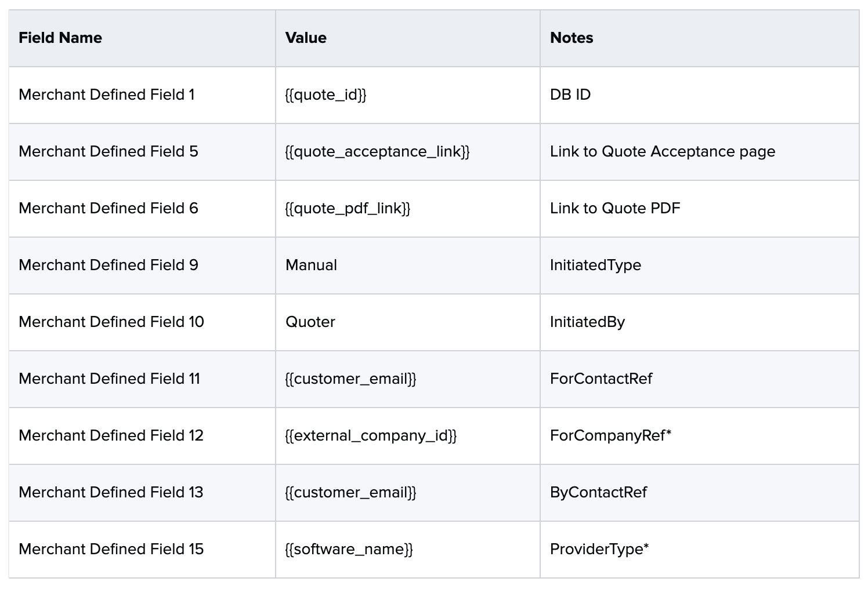The image size is (868, 589).
Task: Click the {{quote_pdf_link}} value
Action: pos(348,208)
